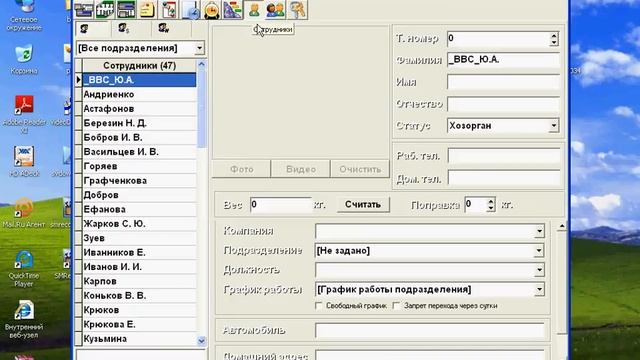Select employee Астафонов in the list
This screenshot has width=640, height=360.
(139, 109)
